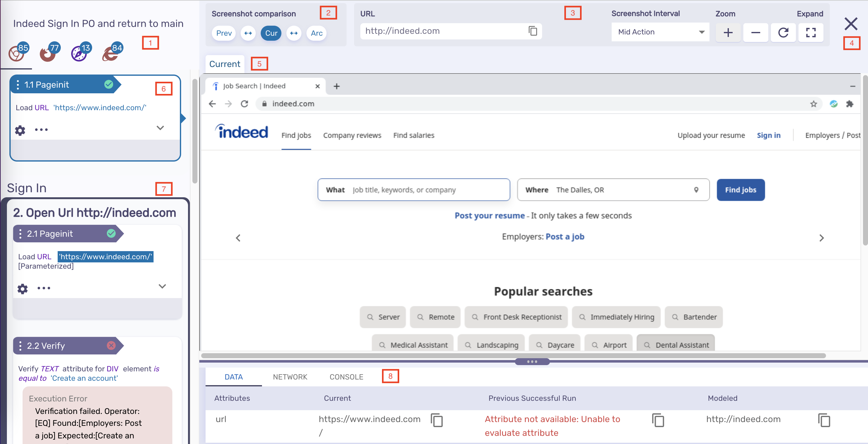Close the screenshot viewer panel
This screenshot has width=868, height=444.
[x=850, y=23]
